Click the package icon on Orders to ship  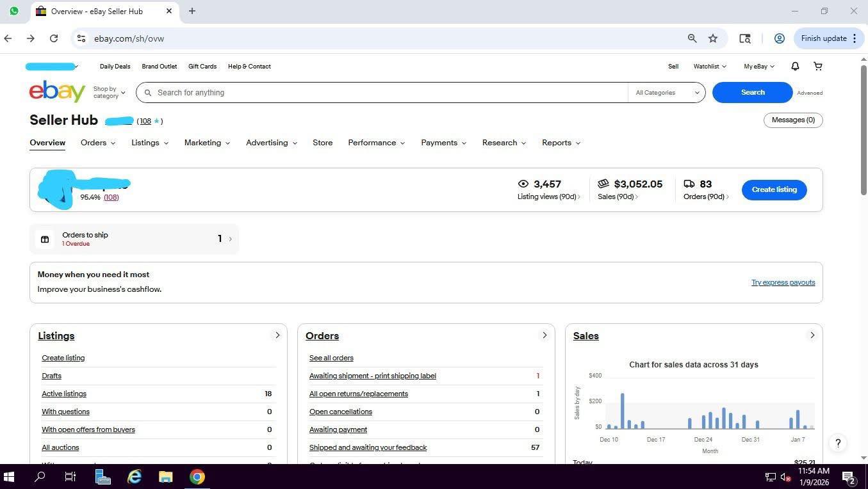coord(45,238)
